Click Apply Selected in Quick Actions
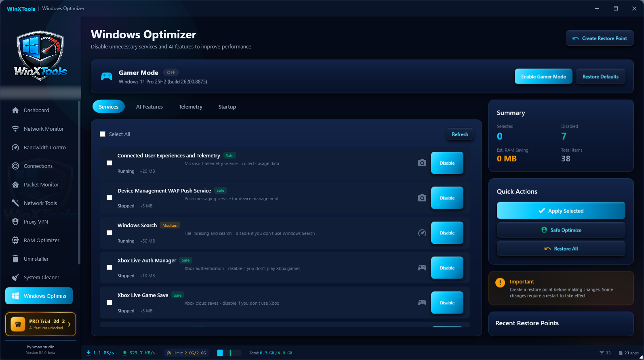The image size is (644, 360). click(561, 211)
